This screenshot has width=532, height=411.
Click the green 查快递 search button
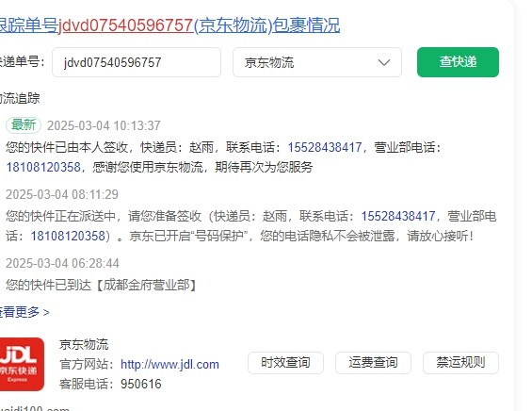458,62
